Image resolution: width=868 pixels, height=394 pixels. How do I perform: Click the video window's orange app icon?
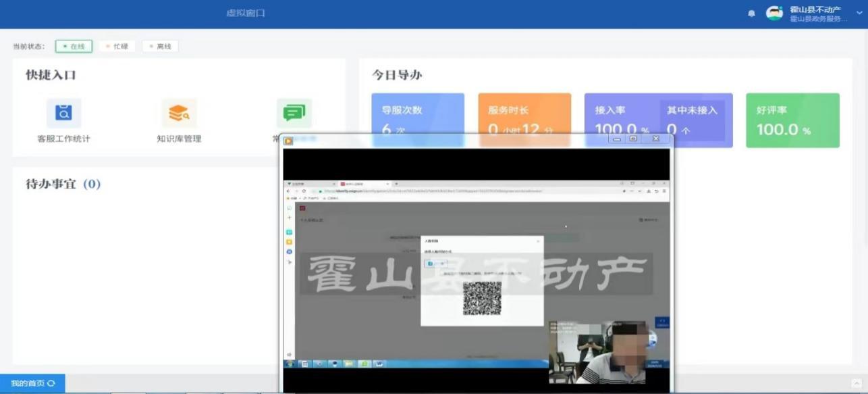[288, 141]
